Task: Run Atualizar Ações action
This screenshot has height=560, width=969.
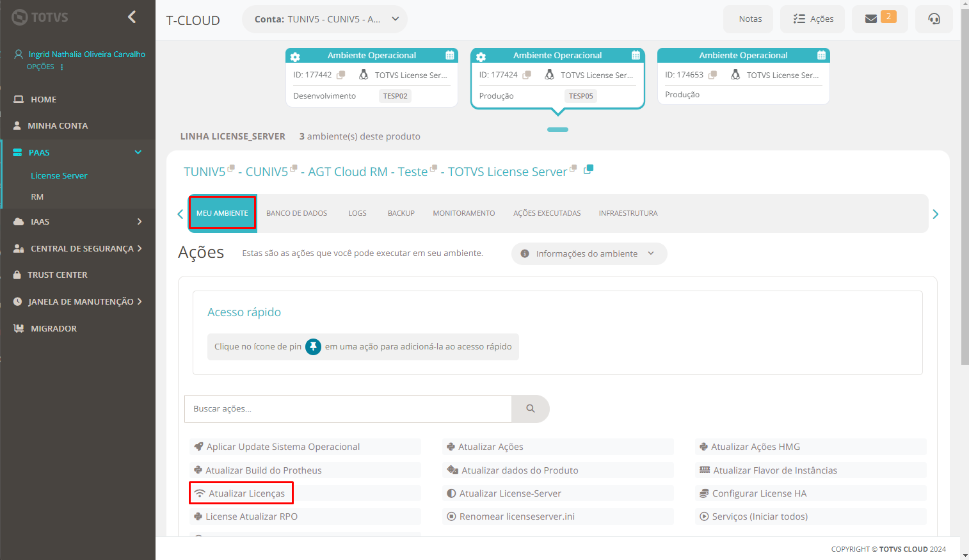Action: click(558, 447)
